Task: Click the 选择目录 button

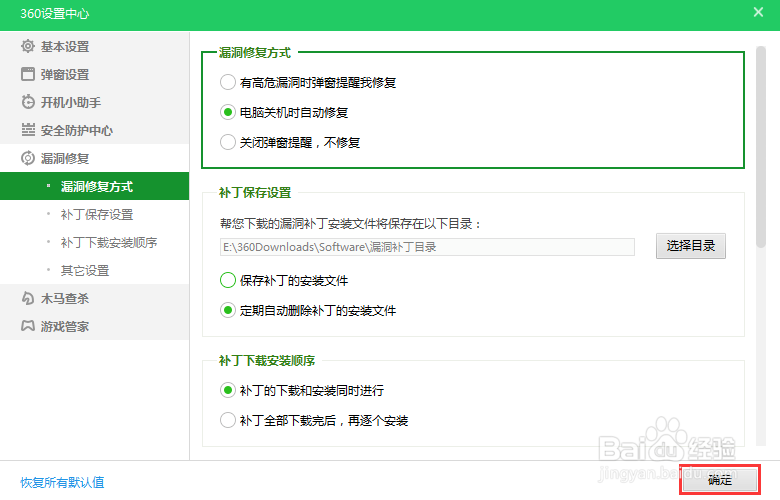Action: [x=690, y=246]
